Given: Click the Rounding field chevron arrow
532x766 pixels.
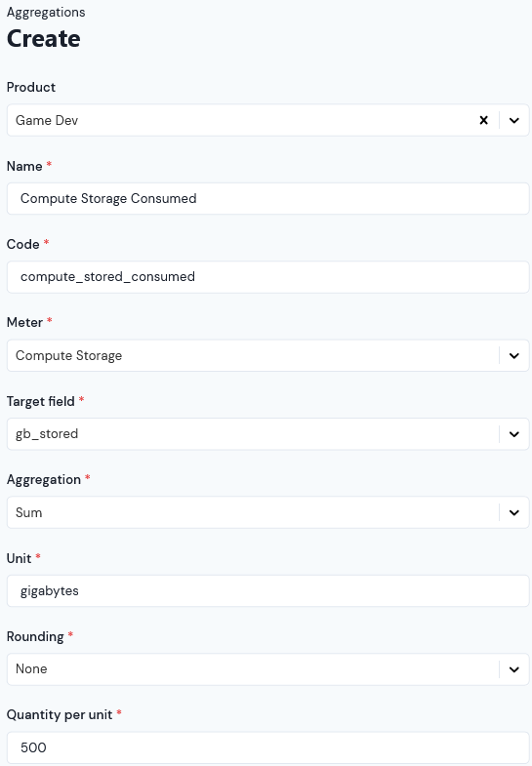Looking at the screenshot, I should click(513, 669).
